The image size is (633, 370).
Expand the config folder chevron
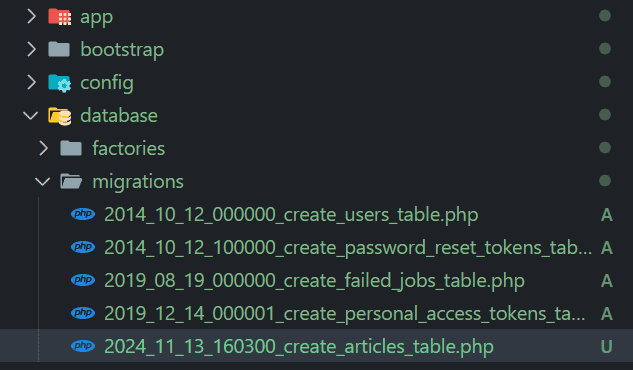click(x=31, y=82)
